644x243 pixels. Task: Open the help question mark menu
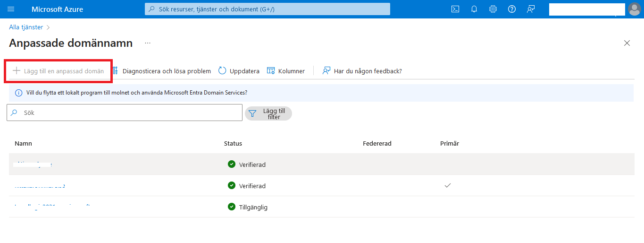[512, 9]
